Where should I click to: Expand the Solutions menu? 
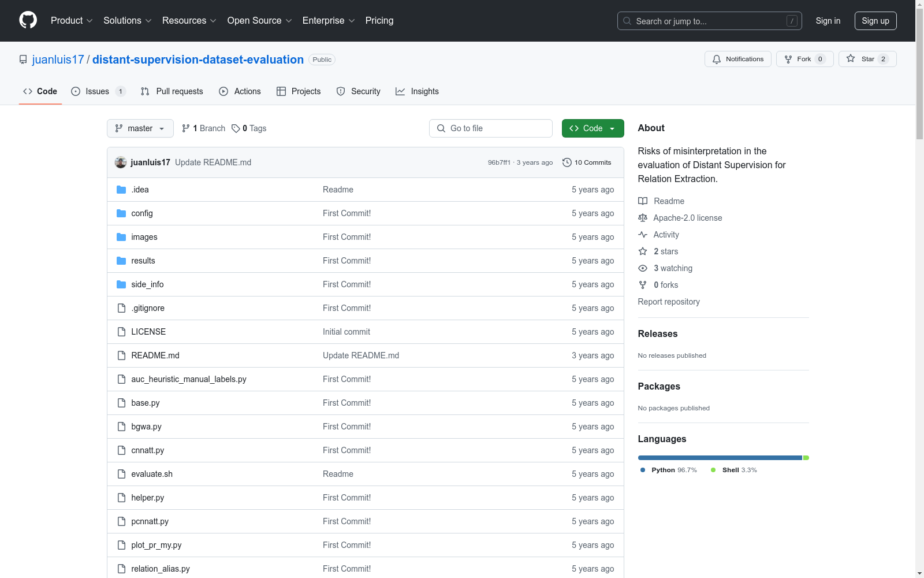point(128,21)
